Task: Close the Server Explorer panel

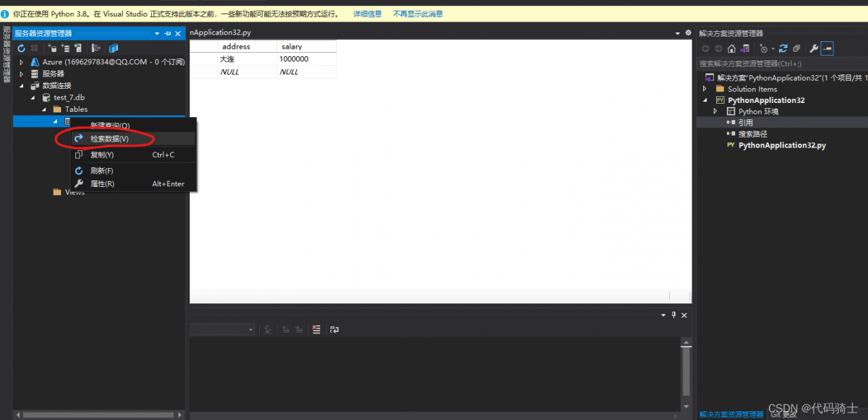Action: coord(178,33)
